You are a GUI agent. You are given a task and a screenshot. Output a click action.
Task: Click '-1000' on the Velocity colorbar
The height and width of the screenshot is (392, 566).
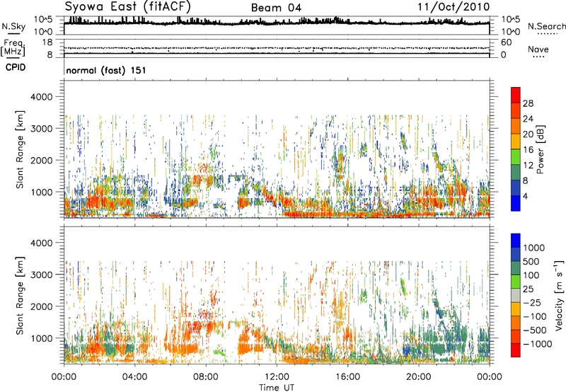click(537, 344)
